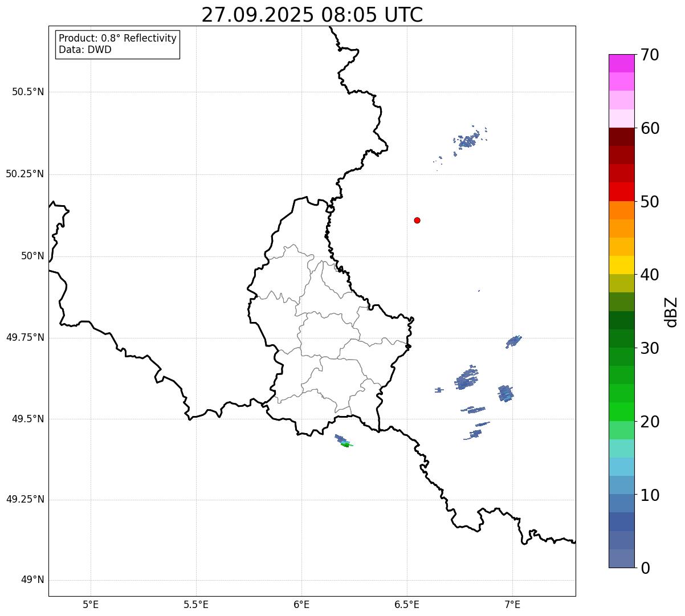This screenshot has width=685, height=616.
Task: Click the longitude label '5°E'
Action: [91, 604]
